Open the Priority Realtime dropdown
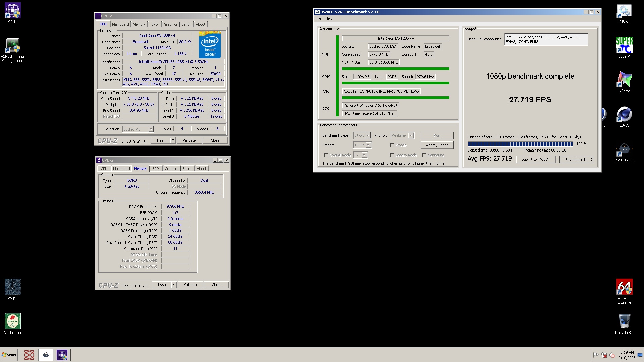The image size is (644, 362). click(x=411, y=135)
